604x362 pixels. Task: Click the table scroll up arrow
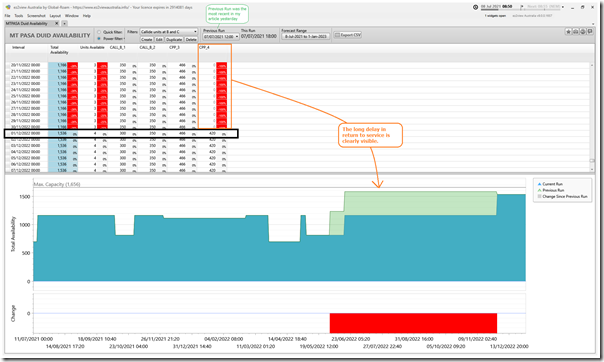click(592, 65)
